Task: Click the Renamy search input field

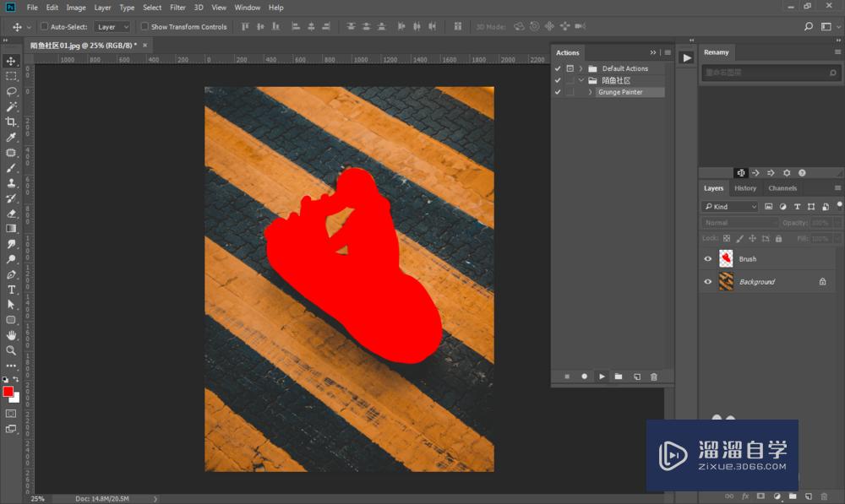Action: [x=771, y=72]
